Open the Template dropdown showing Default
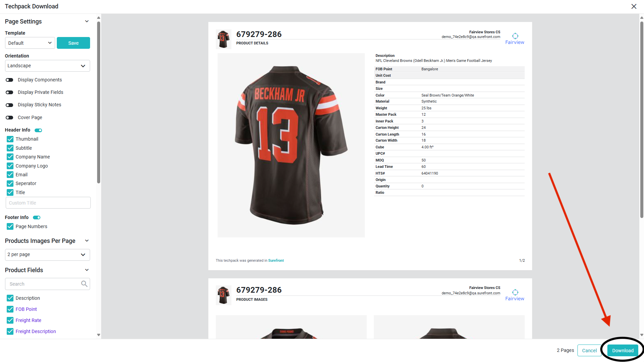Image resolution: width=644 pixels, height=362 pixels. 30,43
